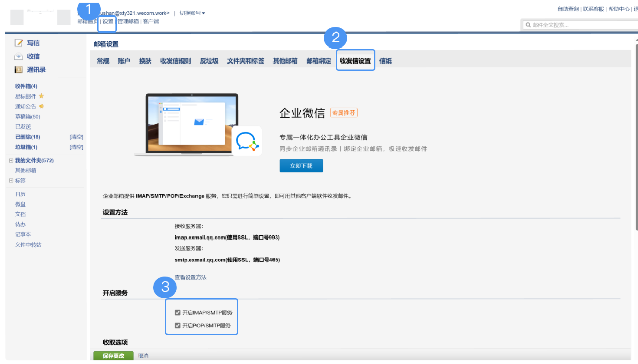638x364 pixels.
Task: Click 清空 next to 垃圾箱
Action: tap(76, 147)
